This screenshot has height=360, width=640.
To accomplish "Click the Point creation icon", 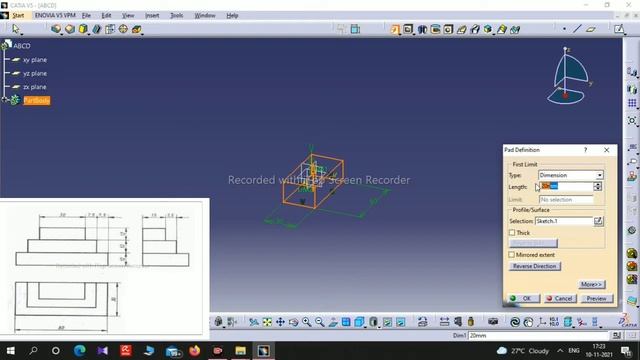I will pos(564,29).
